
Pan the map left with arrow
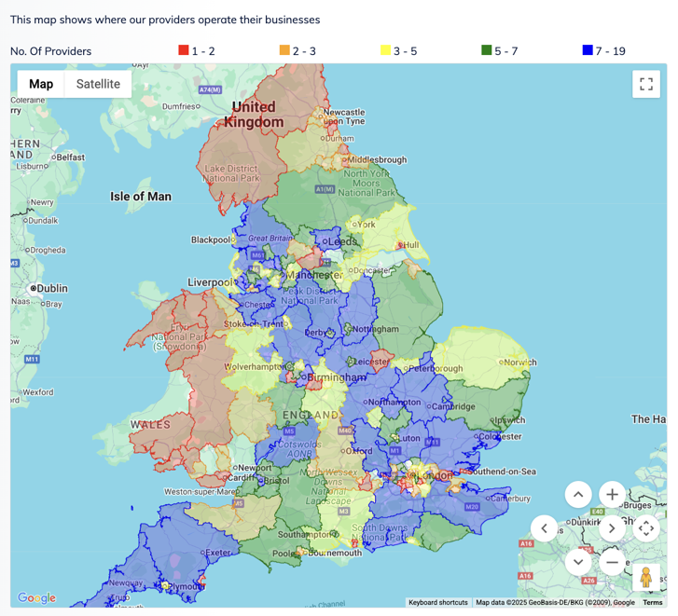(x=545, y=528)
